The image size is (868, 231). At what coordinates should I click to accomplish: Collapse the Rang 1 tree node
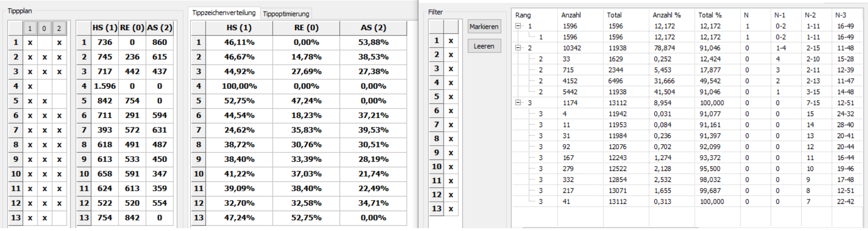tap(518, 26)
